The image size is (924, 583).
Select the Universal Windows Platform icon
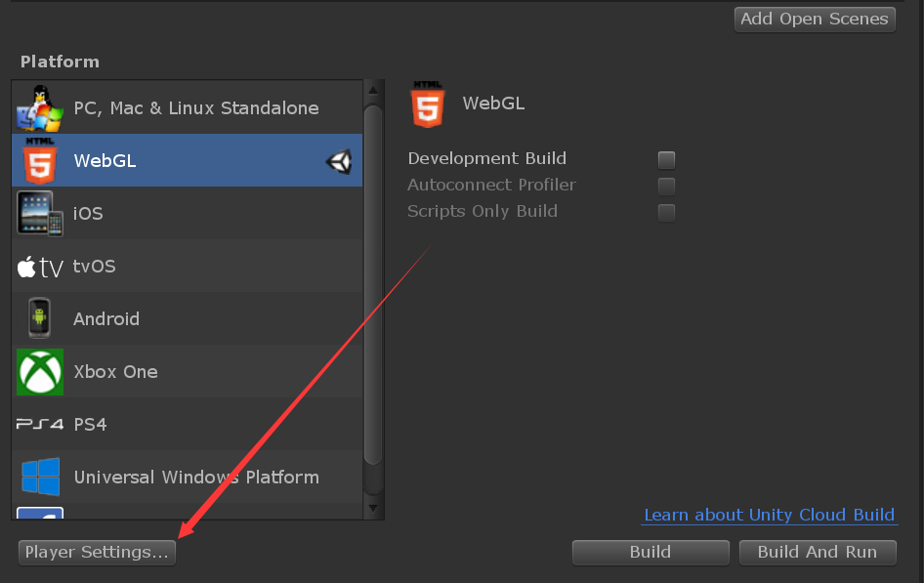(x=39, y=477)
